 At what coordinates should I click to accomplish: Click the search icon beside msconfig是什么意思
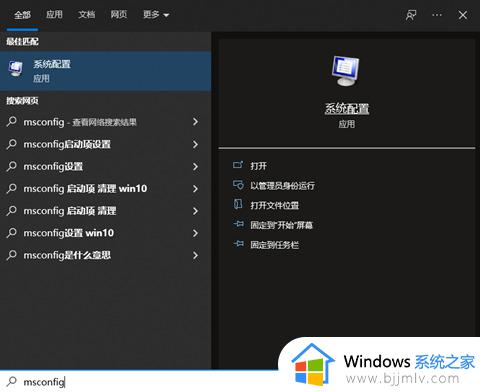(x=12, y=255)
